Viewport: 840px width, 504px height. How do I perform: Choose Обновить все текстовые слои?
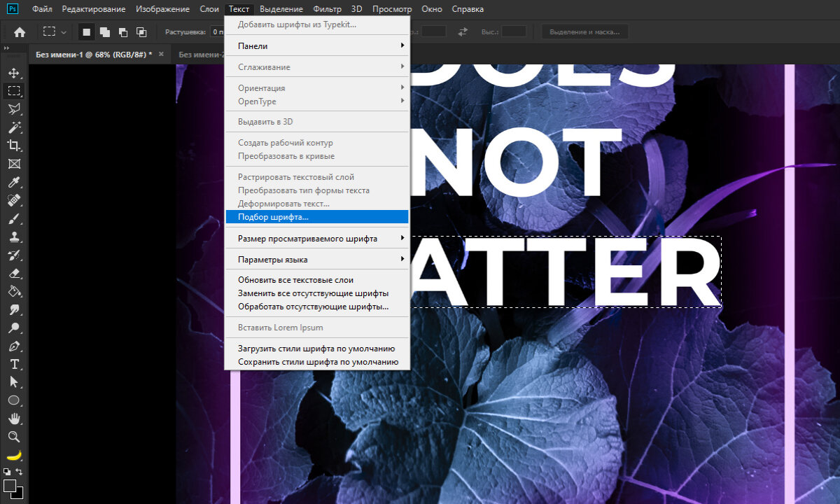point(317,280)
